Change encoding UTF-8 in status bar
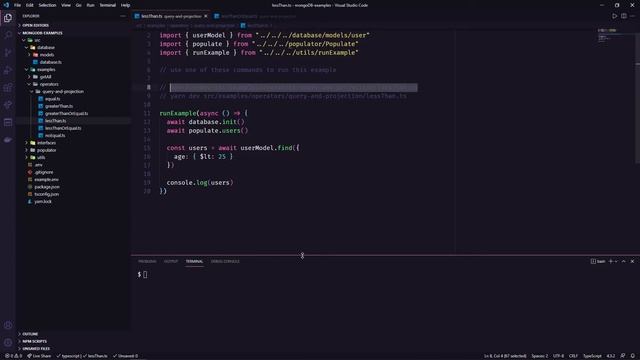Viewport: 640px width, 360px height. [558, 356]
